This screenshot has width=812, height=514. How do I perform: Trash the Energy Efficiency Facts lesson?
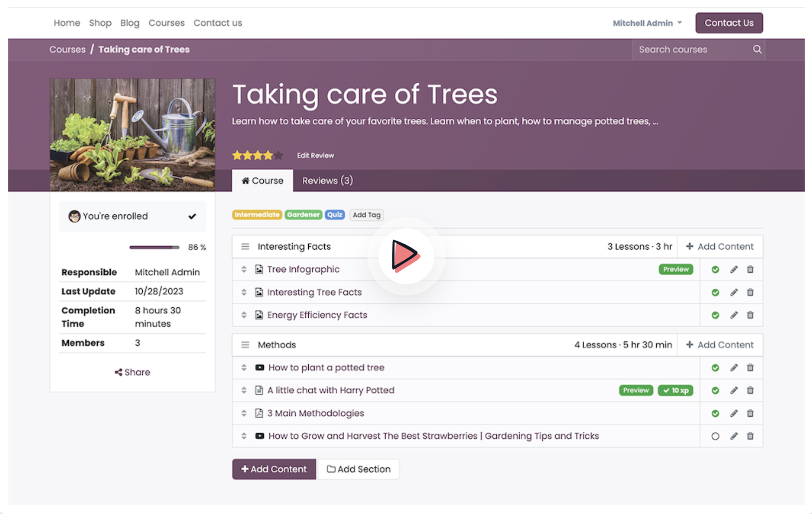coord(750,315)
